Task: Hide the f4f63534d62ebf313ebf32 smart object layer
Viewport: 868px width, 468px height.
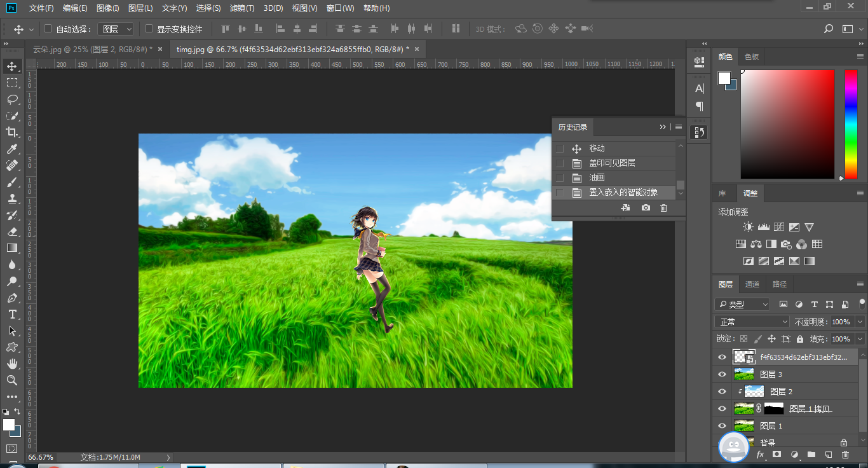Action: coord(722,357)
